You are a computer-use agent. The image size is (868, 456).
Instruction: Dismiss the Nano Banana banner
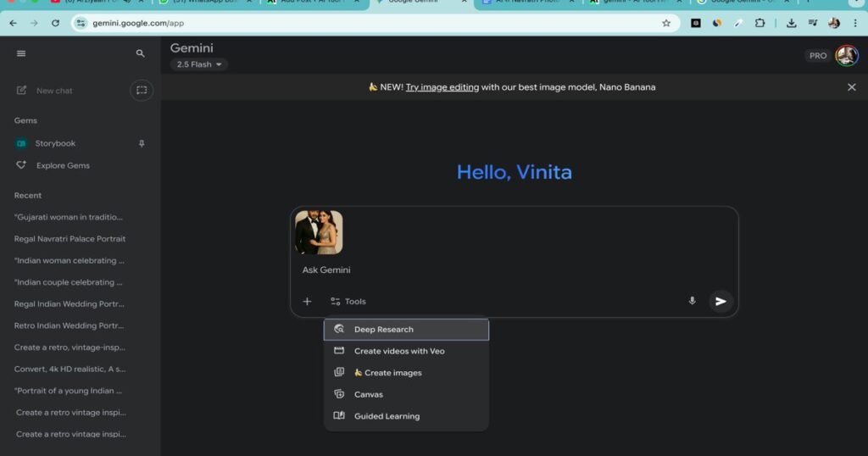[x=851, y=87]
